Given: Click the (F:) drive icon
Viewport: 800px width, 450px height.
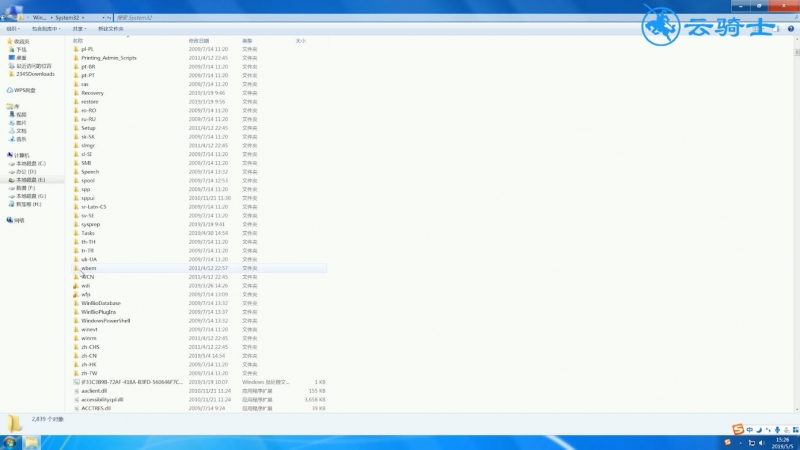Looking at the screenshot, I should coord(12,188).
